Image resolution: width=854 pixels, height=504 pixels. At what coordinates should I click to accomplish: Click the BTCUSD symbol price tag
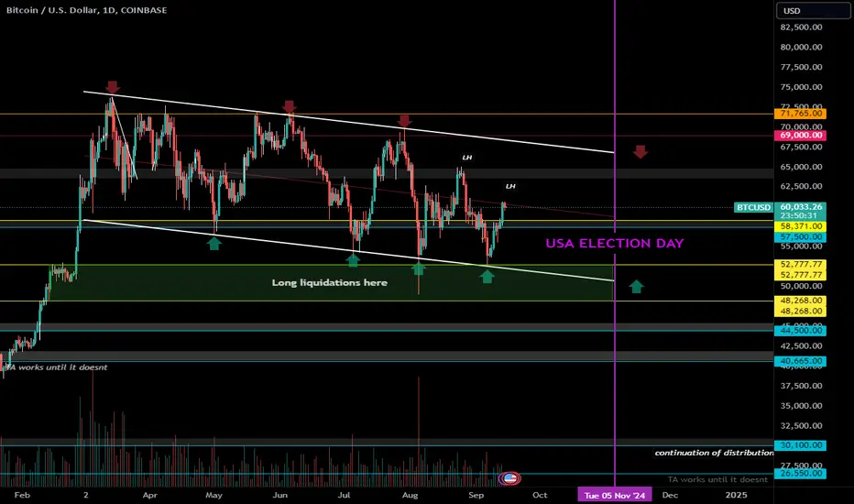[754, 207]
